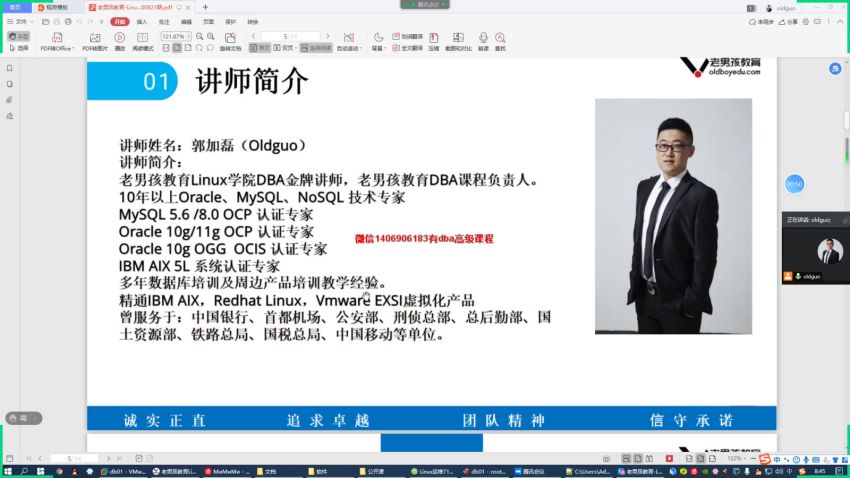Toggle 连续阅读 continuous reading mode
The image size is (850, 478).
[316, 48]
